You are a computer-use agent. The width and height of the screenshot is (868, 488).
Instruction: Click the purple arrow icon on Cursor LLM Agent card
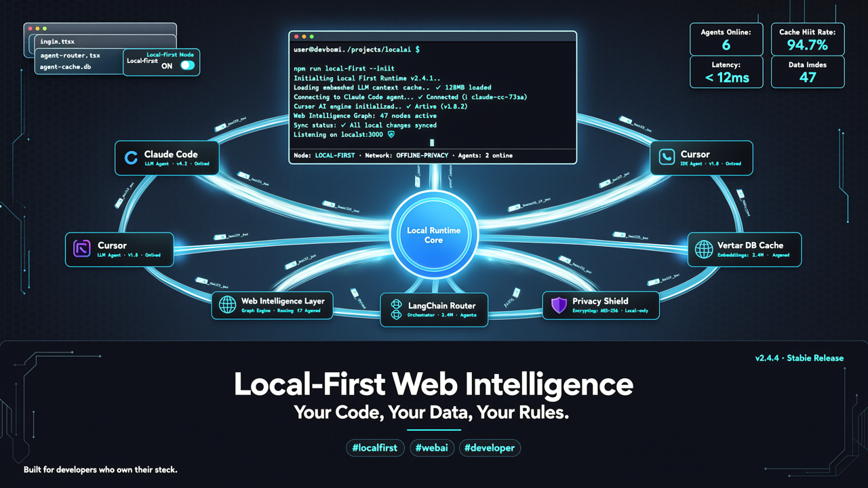click(81, 249)
